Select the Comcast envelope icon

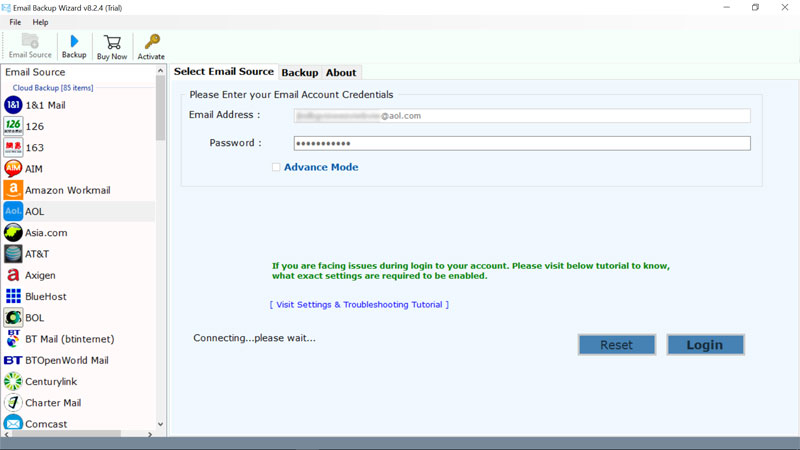click(x=13, y=423)
